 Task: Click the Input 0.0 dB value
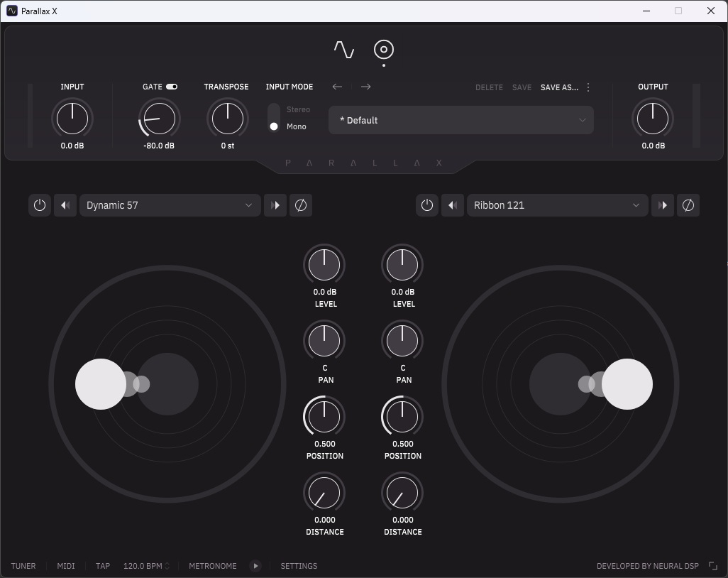click(72, 146)
